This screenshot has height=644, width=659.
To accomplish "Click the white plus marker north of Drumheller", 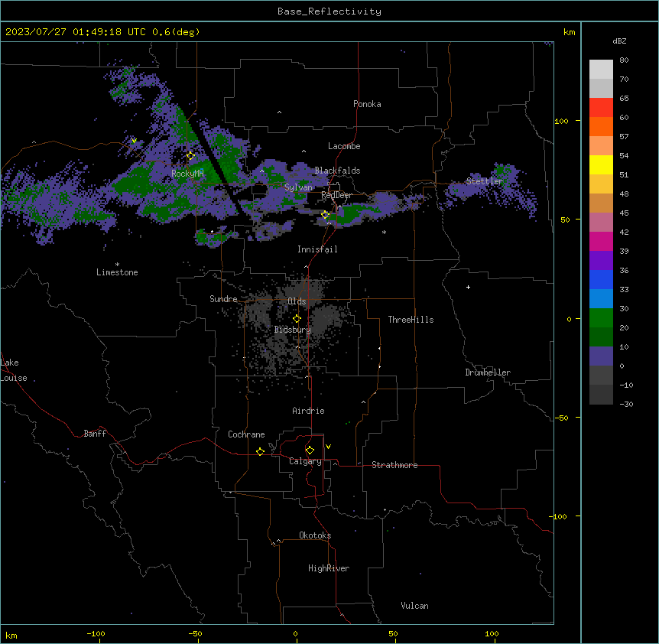I will click(x=468, y=287).
